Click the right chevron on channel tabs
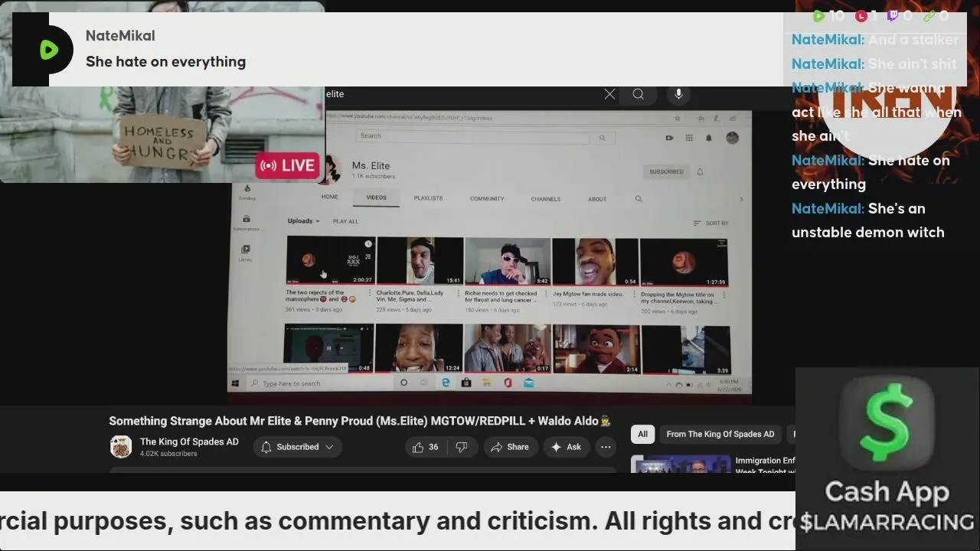The width and height of the screenshot is (980, 551). point(740,199)
